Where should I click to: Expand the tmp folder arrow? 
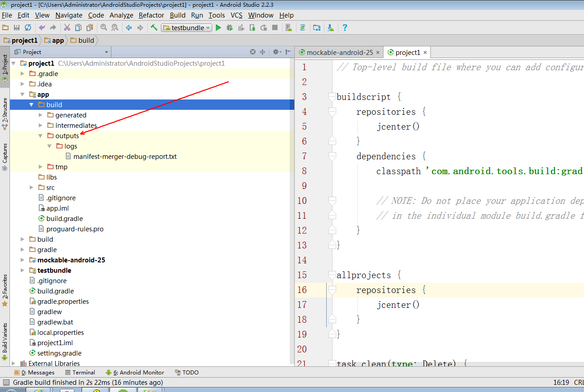tap(41, 167)
